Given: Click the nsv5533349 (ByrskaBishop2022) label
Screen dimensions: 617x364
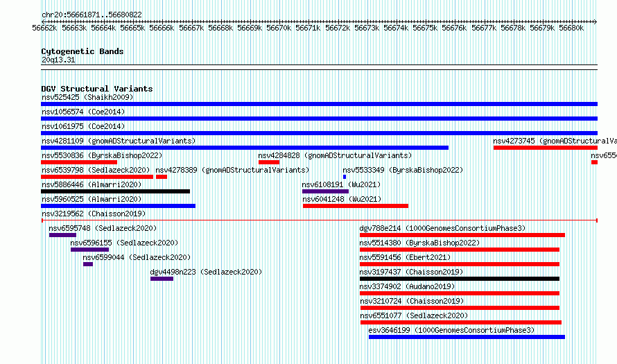Looking at the screenshot, I should (403, 170).
